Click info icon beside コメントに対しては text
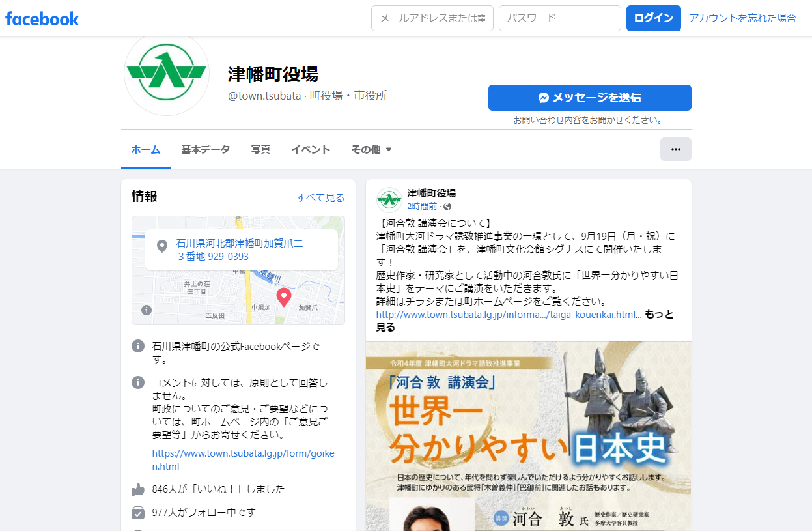This screenshot has width=812, height=531. coord(138,382)
